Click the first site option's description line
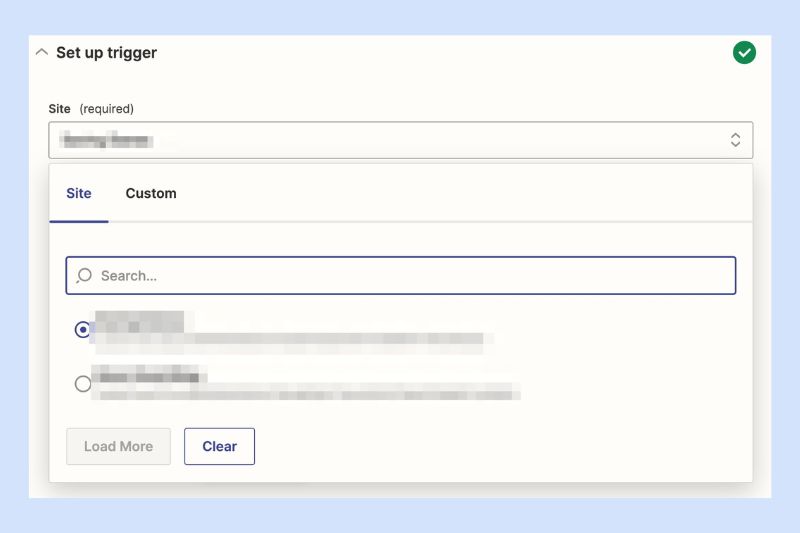The height and width of the screenshot is (533, 800). (290, 343)
